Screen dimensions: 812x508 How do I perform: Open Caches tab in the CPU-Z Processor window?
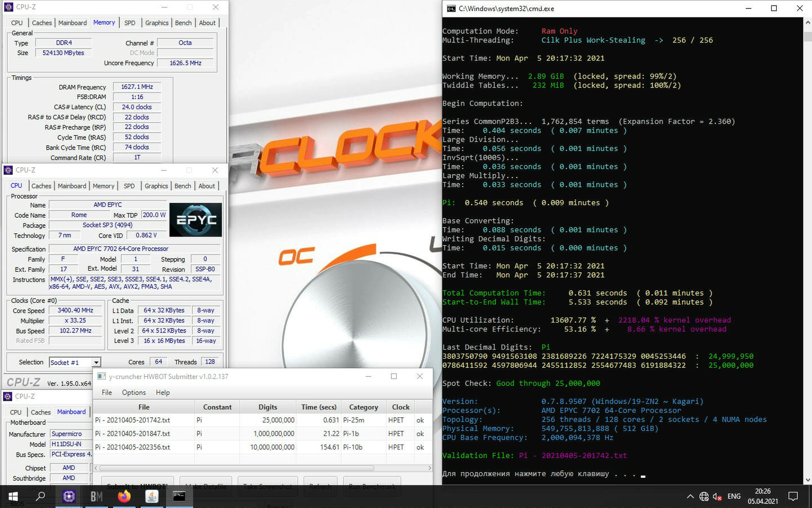tap(41, 186)
